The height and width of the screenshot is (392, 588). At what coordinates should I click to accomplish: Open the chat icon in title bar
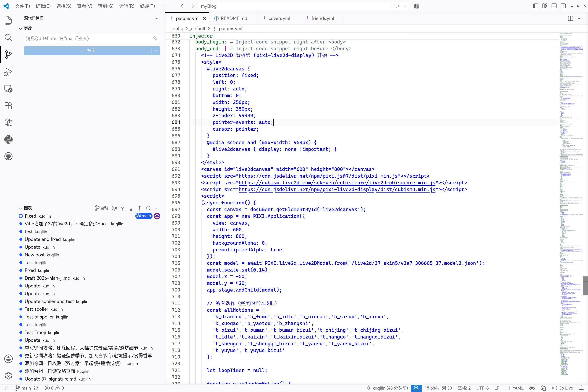(x=396, y=6)
